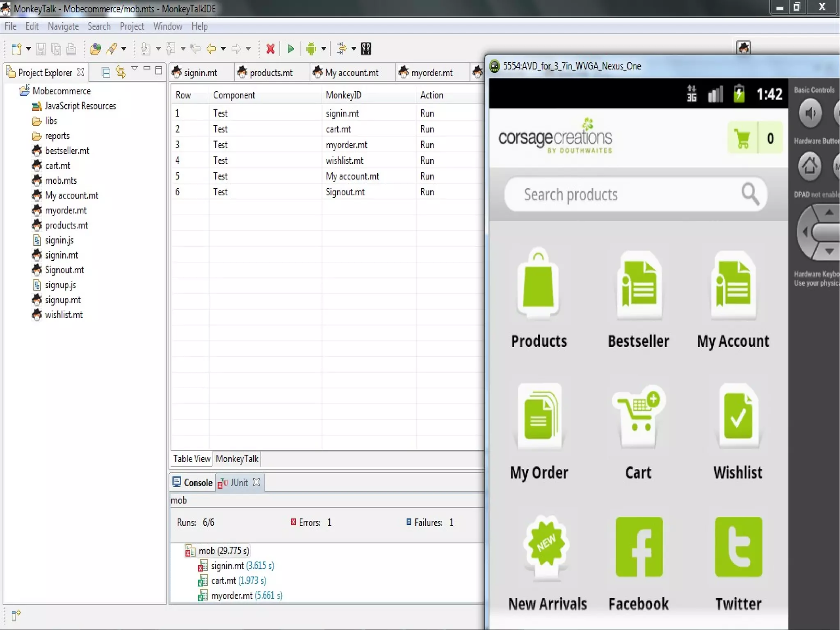Switch to the MonkeyTalk editor tab
Image resolution: width=840 pixels, height=630 pixels.
[x=237, y=458]
